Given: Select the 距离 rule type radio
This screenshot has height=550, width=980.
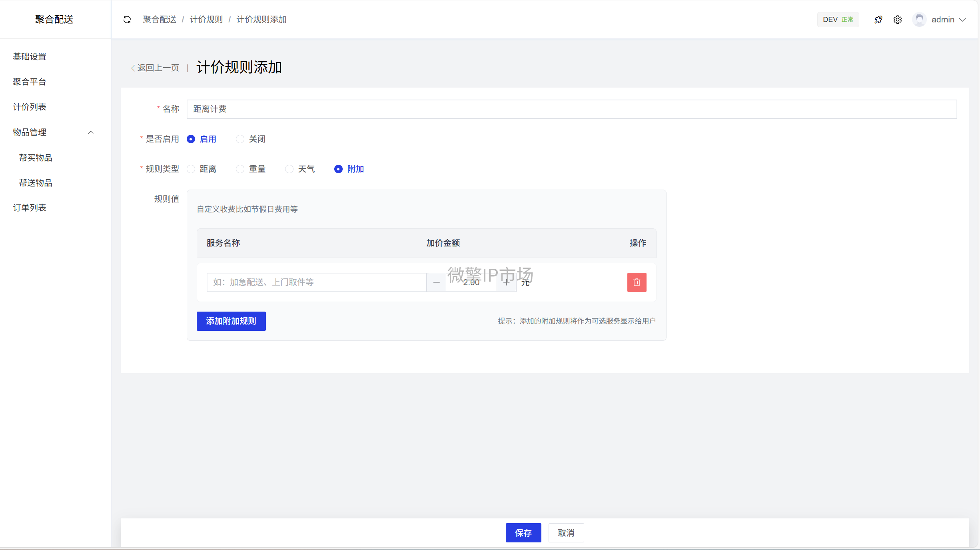Looking at the screenshot, I should click(191, 169).
